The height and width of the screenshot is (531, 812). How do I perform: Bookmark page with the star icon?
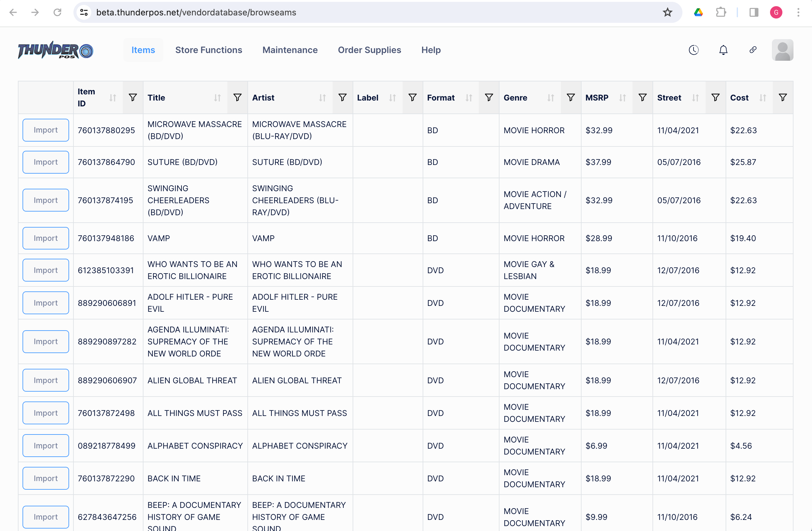(x=667, y=13)
